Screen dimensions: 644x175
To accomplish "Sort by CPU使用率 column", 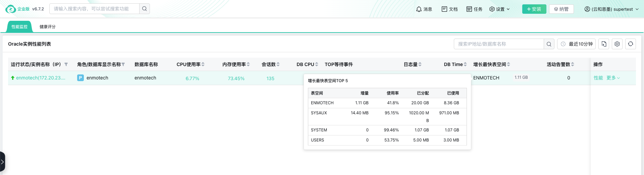I will (x=203, y=64).
